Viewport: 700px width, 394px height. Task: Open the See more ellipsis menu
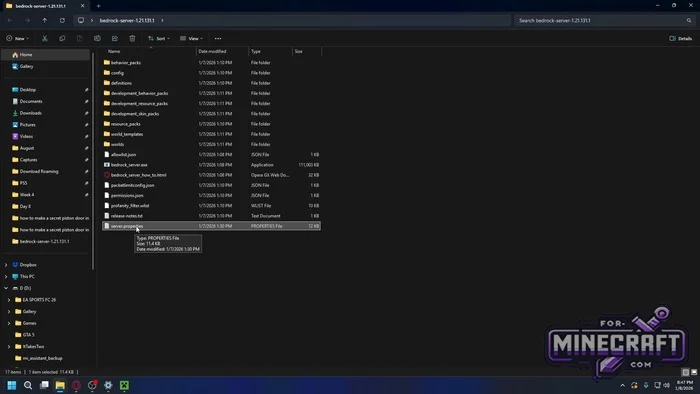[218, 38]
